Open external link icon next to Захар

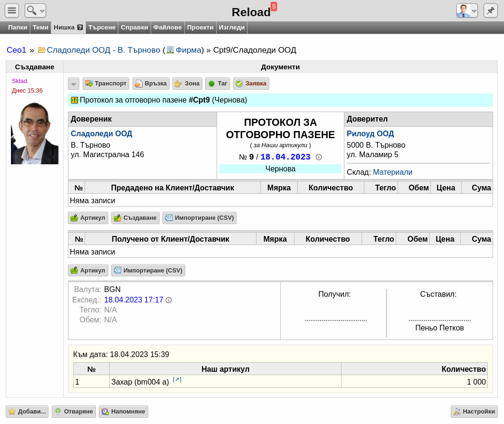pyautogui.click(x=177, y=380)
